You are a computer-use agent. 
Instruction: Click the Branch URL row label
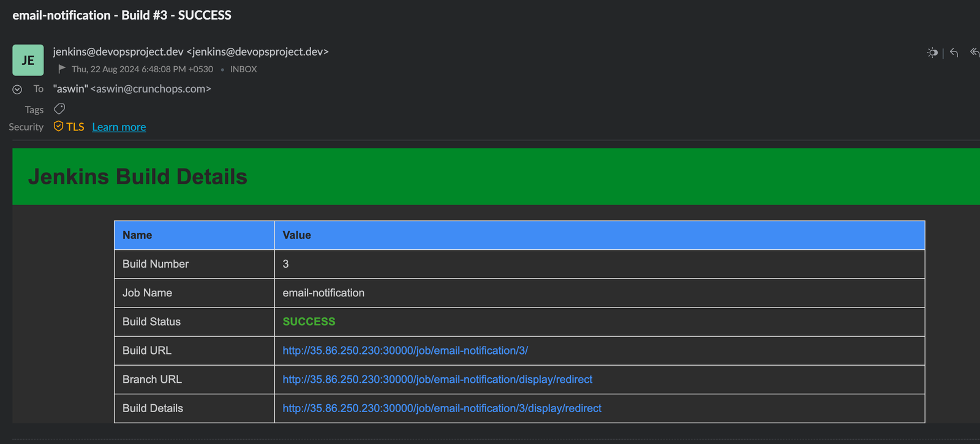pos(152,379)
